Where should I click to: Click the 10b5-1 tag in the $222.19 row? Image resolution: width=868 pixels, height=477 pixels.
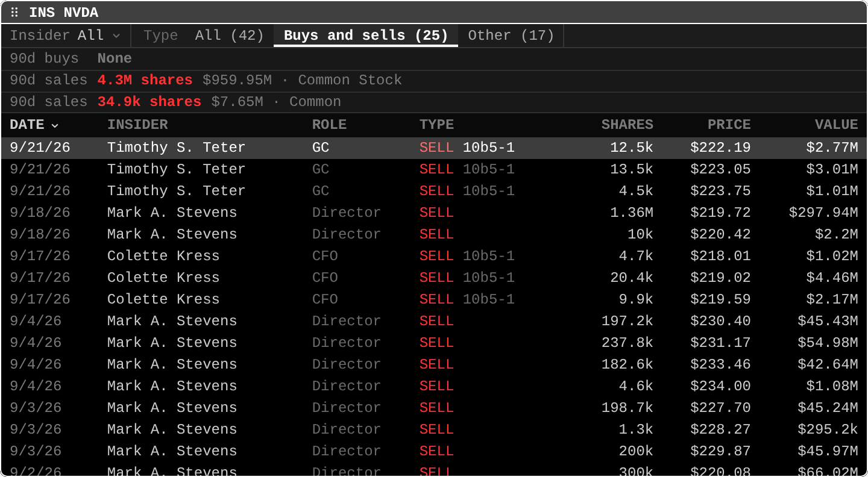pyautogui.click(x=489, y=148)
